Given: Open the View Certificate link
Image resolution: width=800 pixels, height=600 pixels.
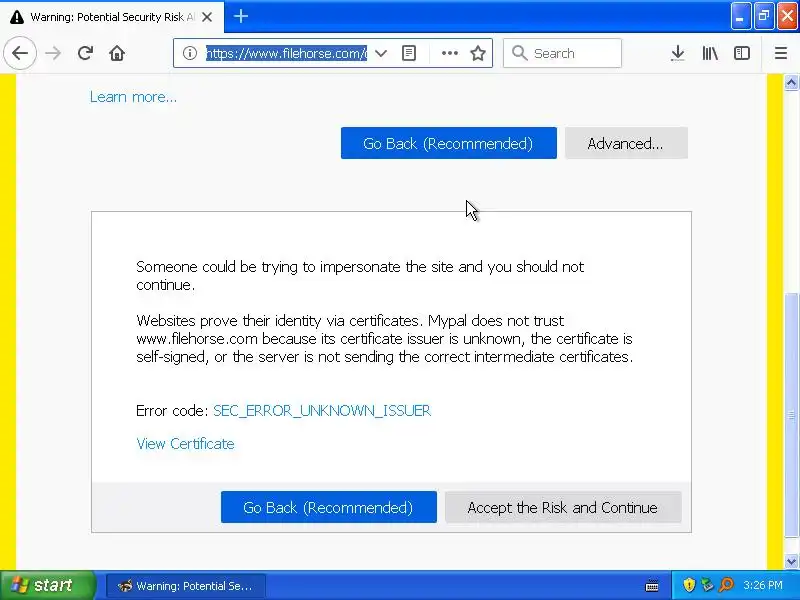Looking at the screenshot, I should [185, 444].
